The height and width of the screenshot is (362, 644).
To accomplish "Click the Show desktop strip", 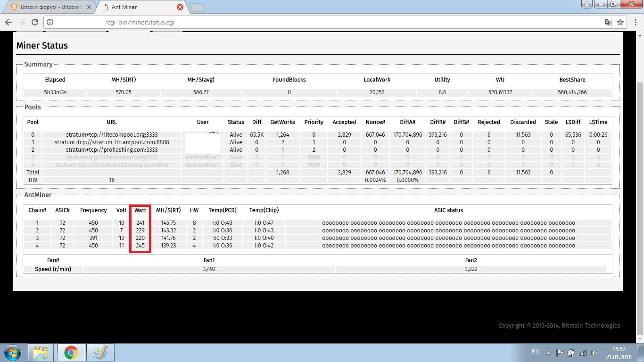I will click(x=641, y=353).
